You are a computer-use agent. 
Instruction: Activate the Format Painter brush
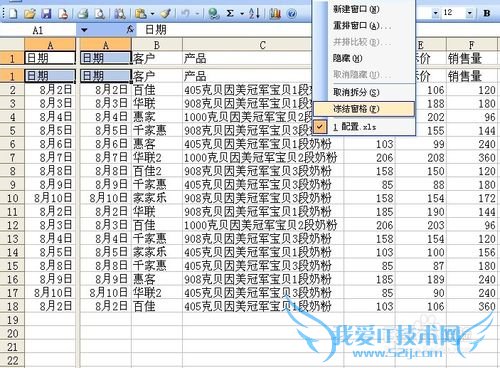[x=166, y=14]
